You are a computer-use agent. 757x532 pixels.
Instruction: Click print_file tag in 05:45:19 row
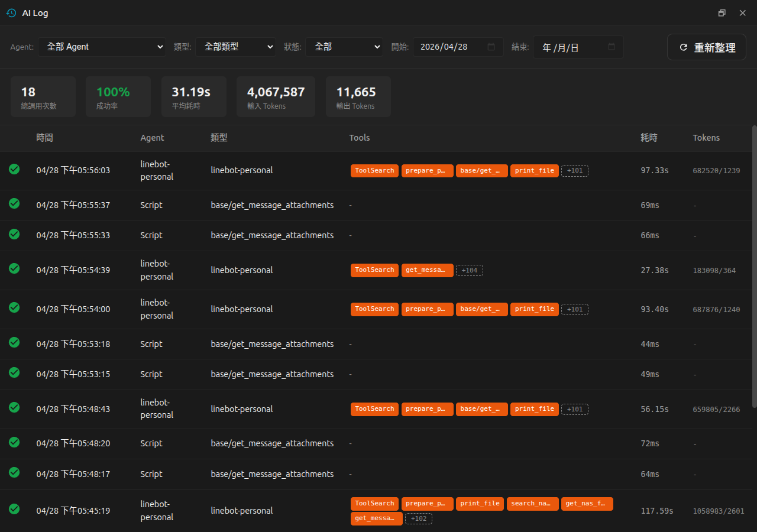pos(480,504)
